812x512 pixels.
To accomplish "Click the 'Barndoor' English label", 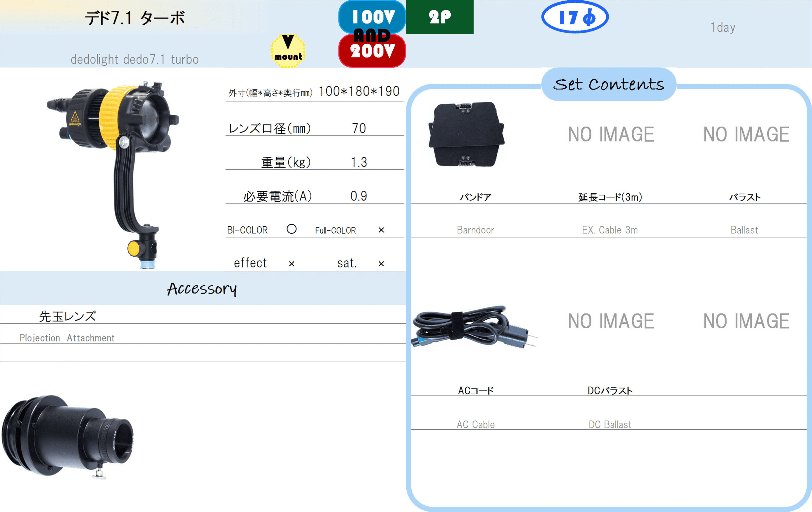I will pyautogui.click(x=475, y=230).
